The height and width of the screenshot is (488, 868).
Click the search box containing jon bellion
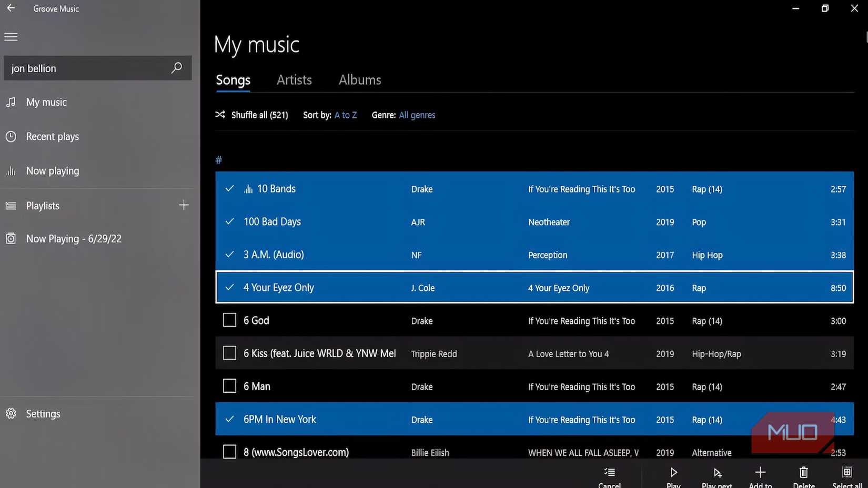[98, 68]
